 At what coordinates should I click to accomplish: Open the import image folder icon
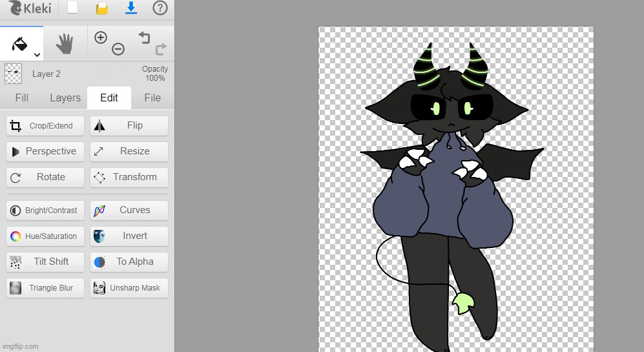point(102,8)
